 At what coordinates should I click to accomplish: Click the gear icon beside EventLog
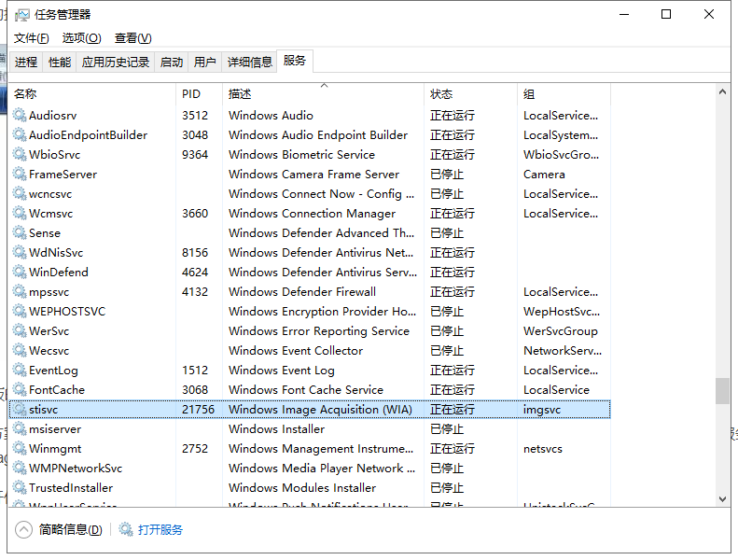20,370
